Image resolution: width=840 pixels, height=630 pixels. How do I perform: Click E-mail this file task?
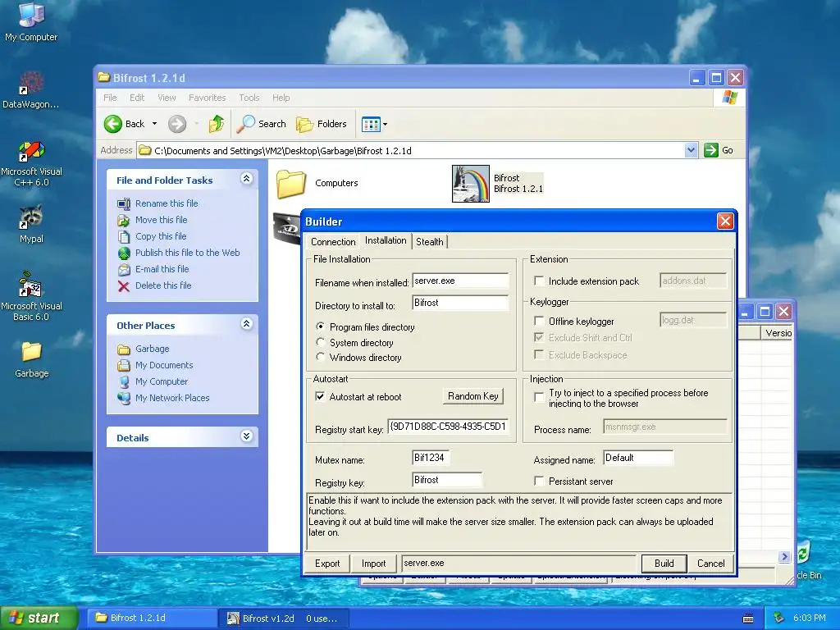tap(162, 269)
